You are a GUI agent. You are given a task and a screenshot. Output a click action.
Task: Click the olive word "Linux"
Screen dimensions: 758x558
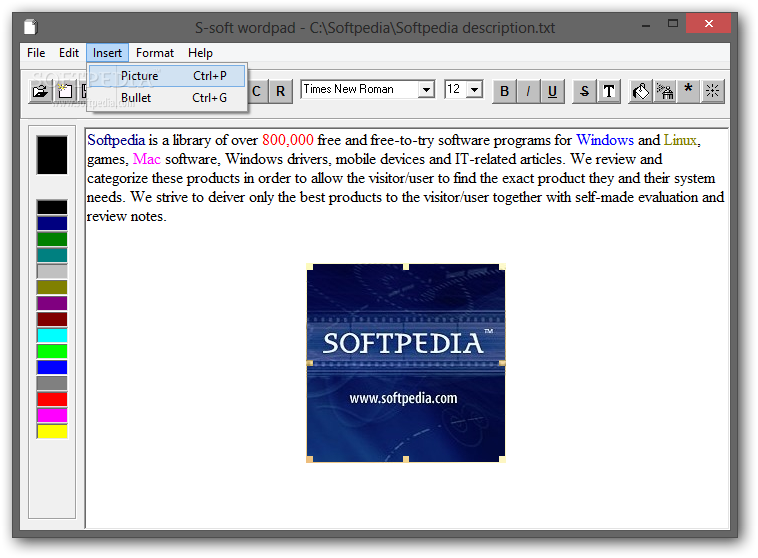tap(680, 140)
